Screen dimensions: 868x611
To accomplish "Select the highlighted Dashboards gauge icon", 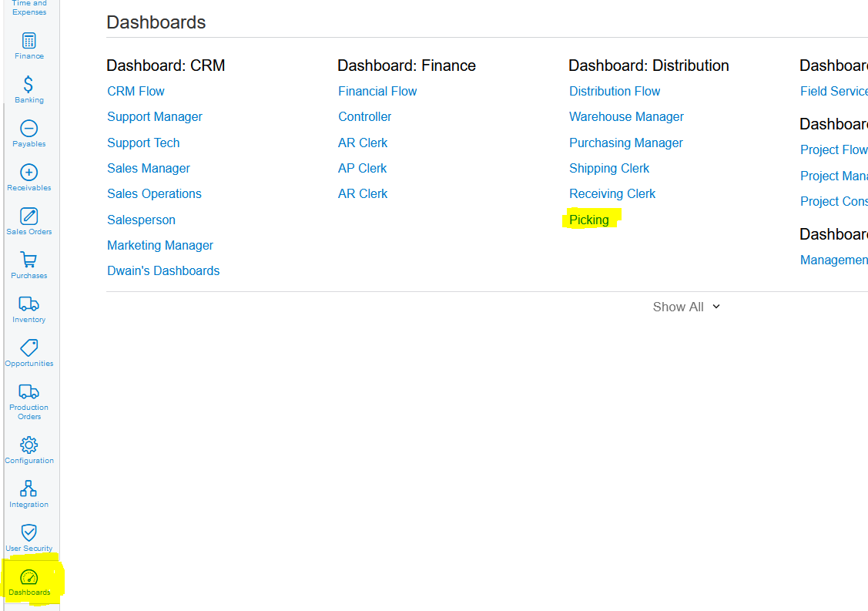I will click(x=29, y=578).
